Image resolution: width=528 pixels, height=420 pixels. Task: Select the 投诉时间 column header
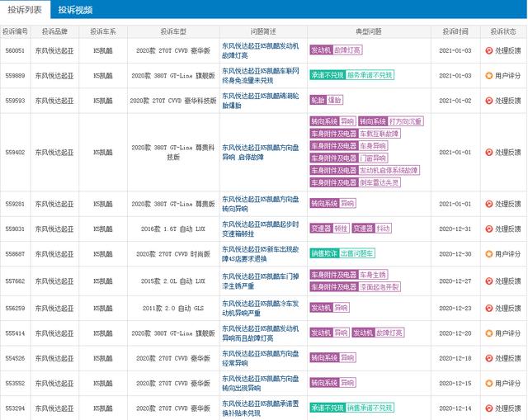(x=455, y=31)
